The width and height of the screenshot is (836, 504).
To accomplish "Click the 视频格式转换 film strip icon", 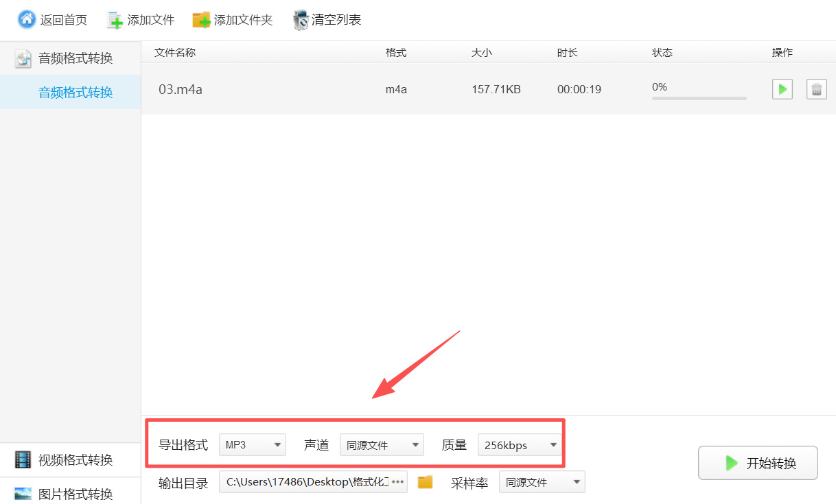I will [x=23, y=459].
